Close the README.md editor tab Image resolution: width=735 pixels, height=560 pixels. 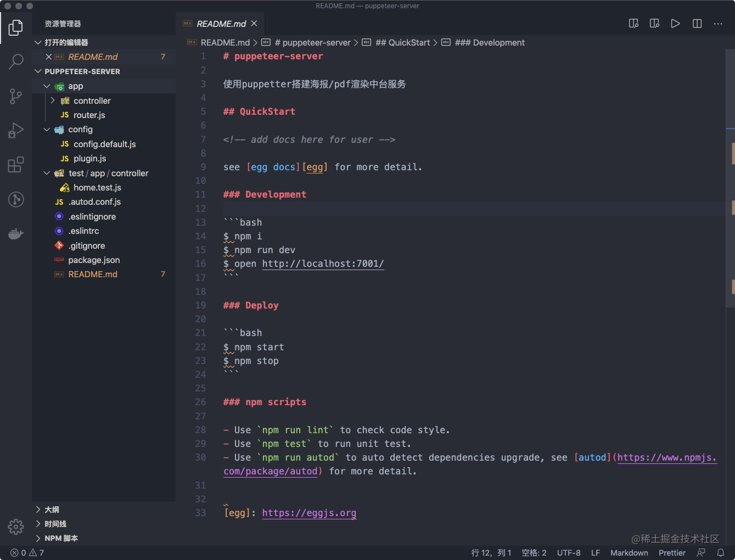254,24
